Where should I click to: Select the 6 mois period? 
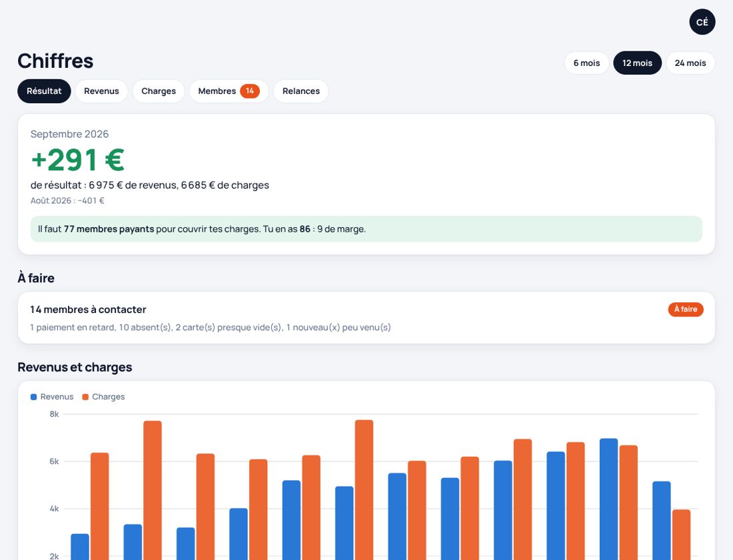click(x=586, y=63)
